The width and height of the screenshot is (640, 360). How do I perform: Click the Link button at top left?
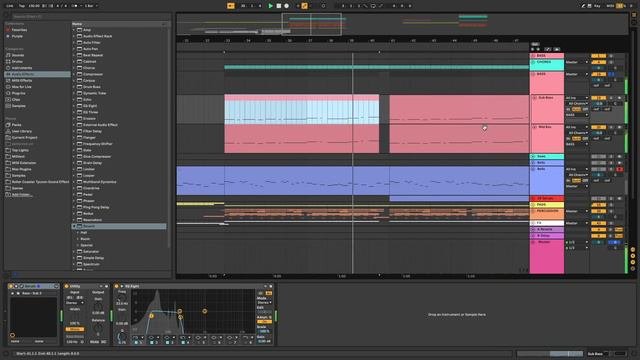[10, 6]
